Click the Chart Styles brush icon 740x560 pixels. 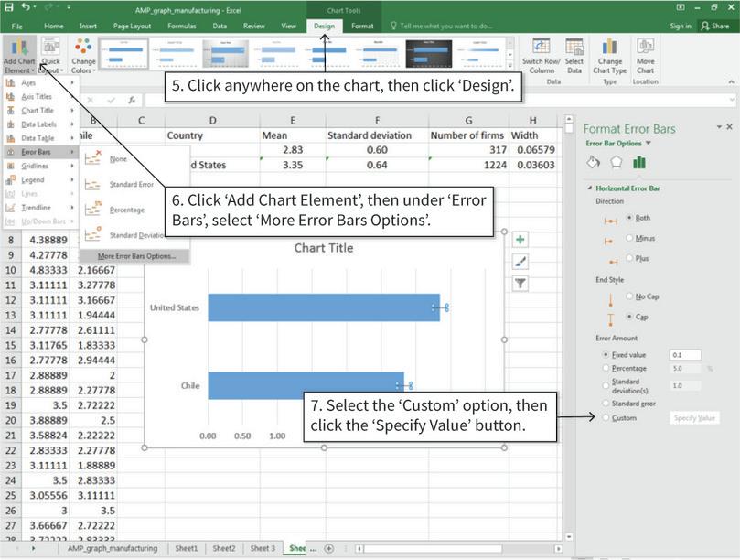(x=520, y=262)
